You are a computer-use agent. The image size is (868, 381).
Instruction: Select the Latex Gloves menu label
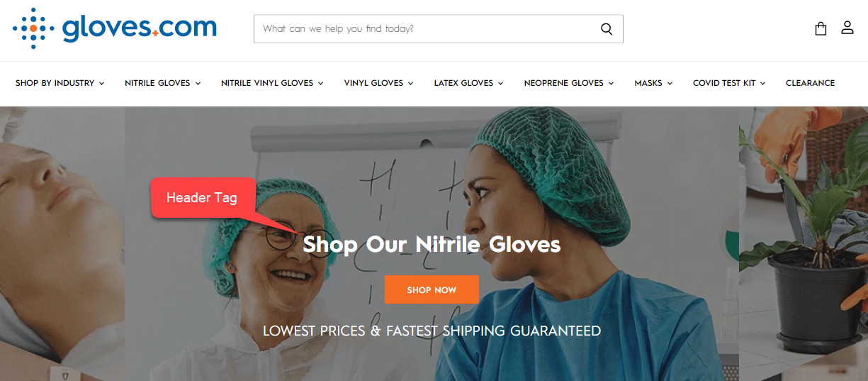tap(463, 83)
